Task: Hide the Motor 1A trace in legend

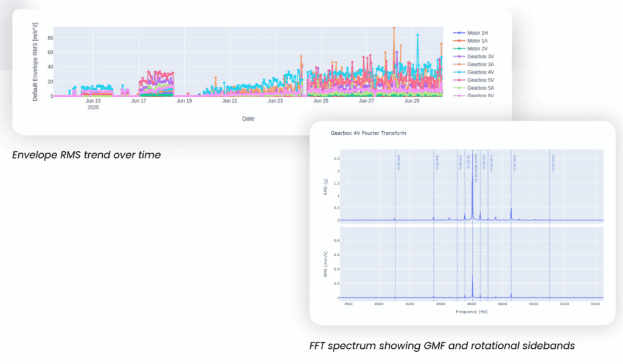Action: (481, 40)
